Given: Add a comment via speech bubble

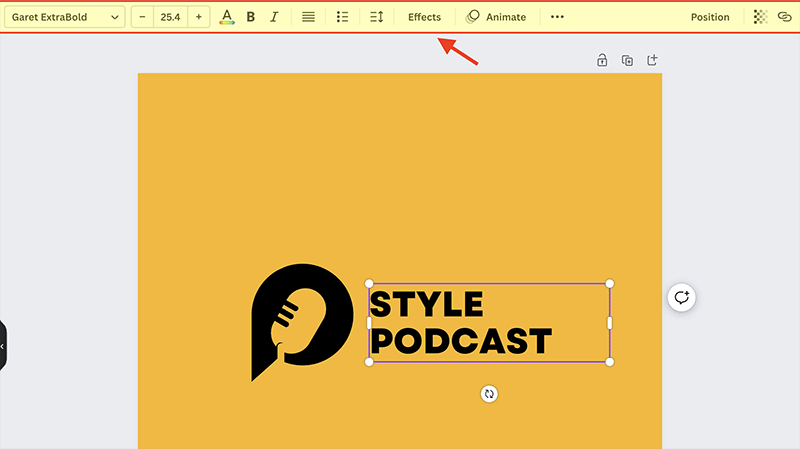Looking at the screenshot, I should click(x=681, y=297).
